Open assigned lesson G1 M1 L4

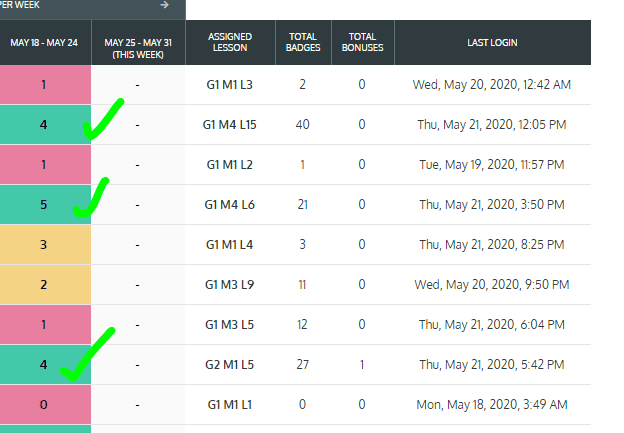230,244
